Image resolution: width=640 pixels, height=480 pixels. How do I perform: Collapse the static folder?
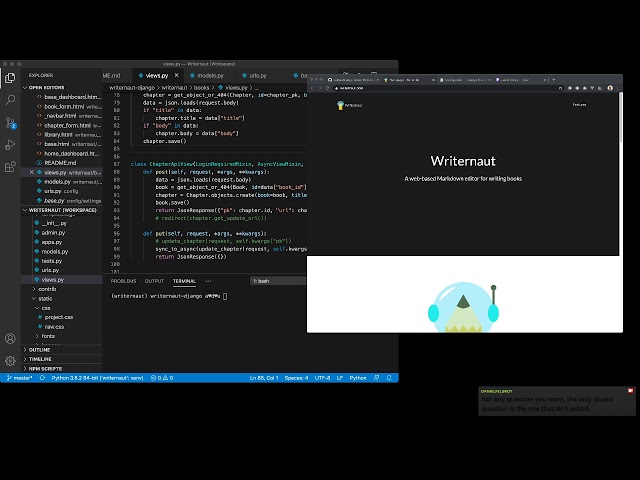click(34, 298)
